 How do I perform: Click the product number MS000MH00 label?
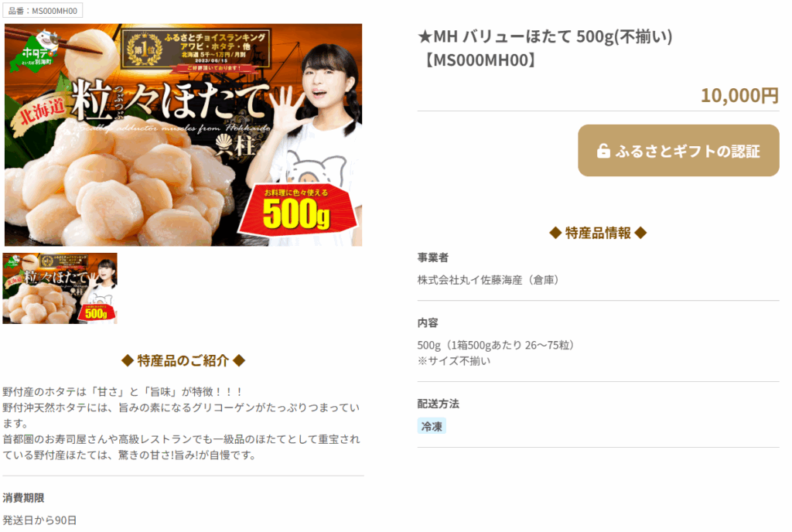pos(43,11)
